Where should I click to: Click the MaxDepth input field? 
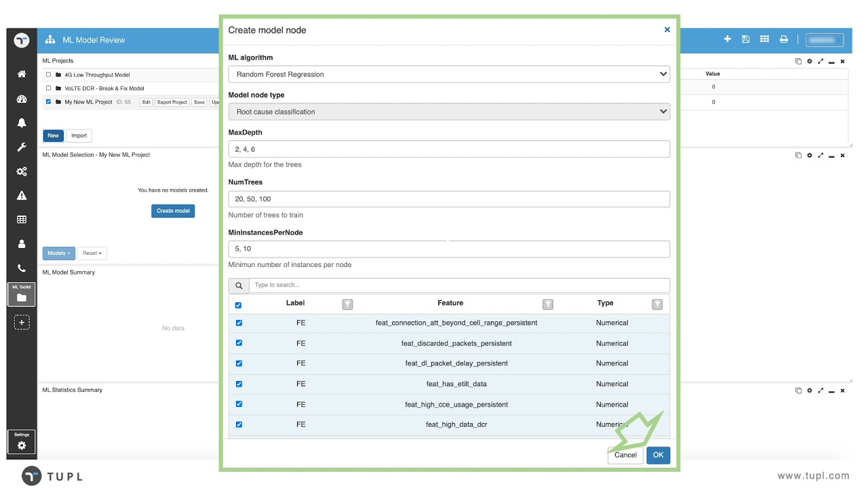coord(449,149)
